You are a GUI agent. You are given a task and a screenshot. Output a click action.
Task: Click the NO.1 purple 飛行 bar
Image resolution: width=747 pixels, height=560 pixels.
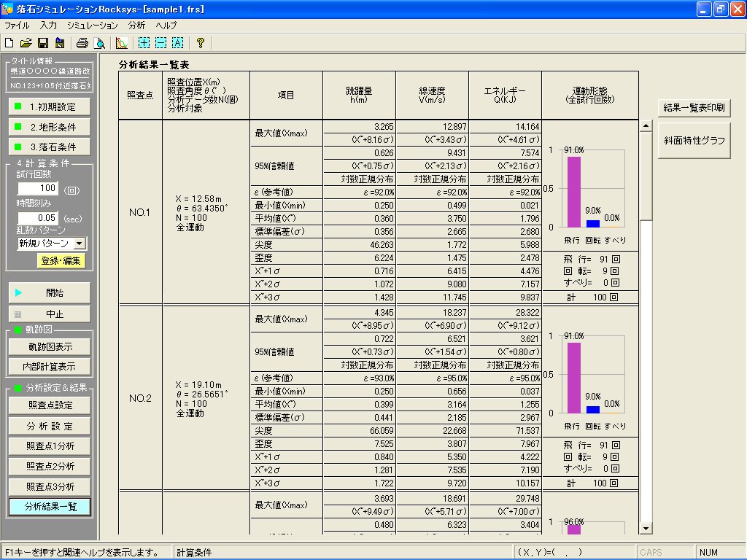[x=573, y=192]
